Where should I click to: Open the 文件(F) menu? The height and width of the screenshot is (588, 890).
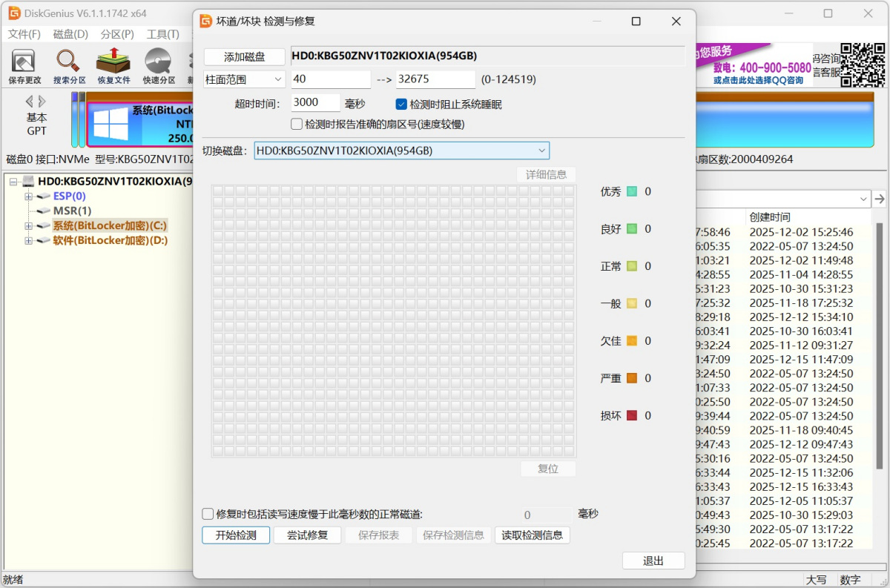(24, 34)
